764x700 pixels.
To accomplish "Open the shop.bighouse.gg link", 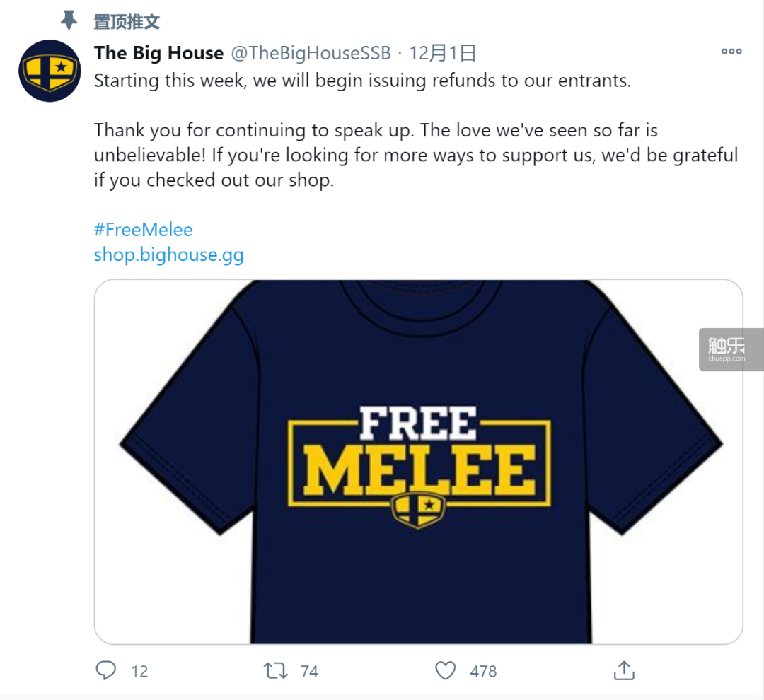I will point(168,255).
